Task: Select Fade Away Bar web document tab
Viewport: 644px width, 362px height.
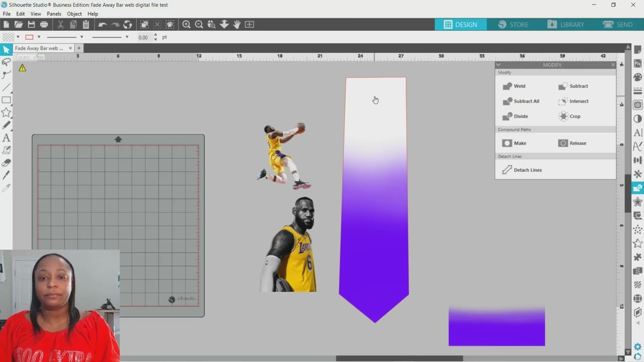Action: coord(39,48)
